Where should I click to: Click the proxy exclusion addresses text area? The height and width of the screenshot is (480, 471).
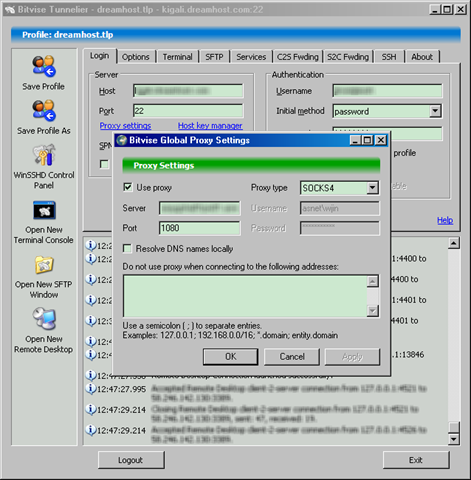(245, 296)
